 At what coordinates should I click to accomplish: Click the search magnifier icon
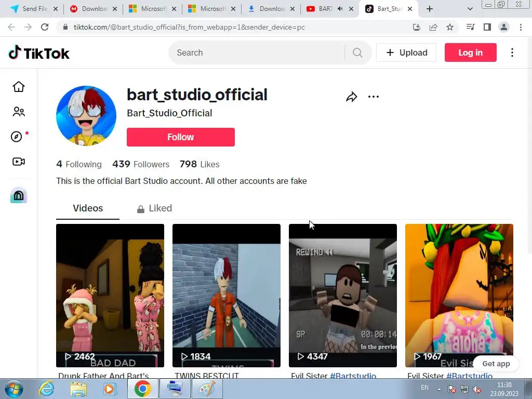coord(357,52)
